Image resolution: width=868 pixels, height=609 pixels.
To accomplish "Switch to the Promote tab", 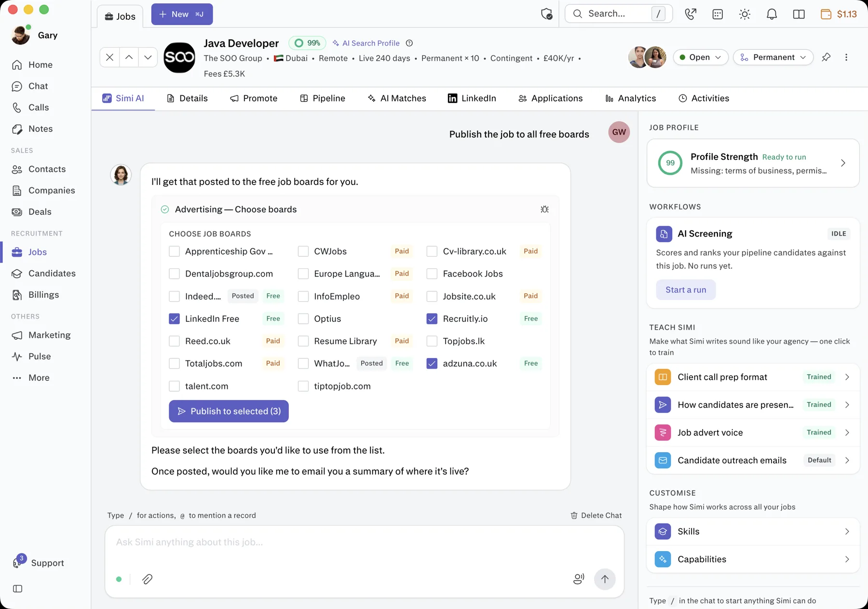I will pyautogui.click(x=254, y=98).
